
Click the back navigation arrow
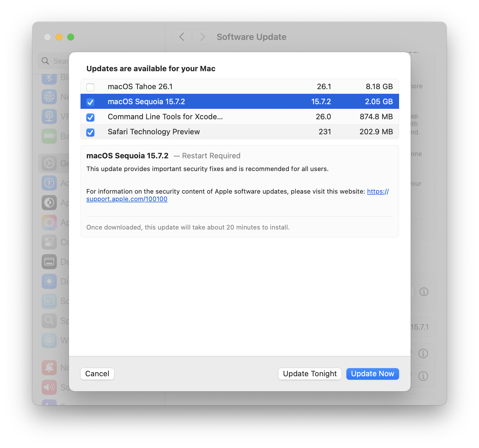[x=182, y=37]
